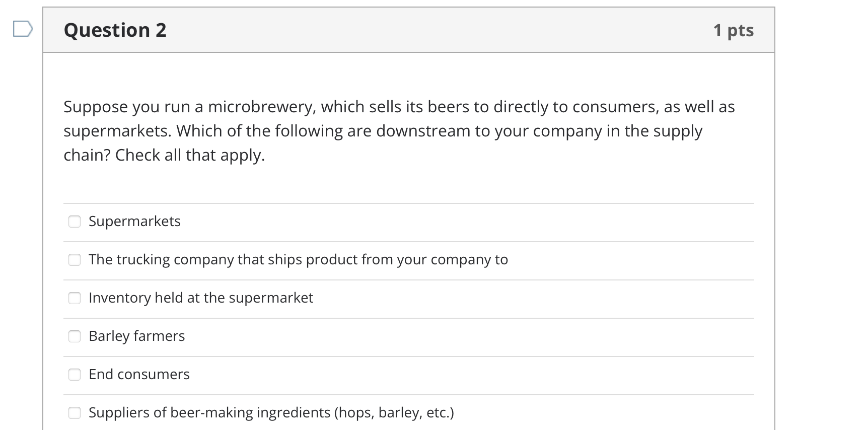
Task: Click Inventory held at the supermarket text
Action: click(201, 298)
